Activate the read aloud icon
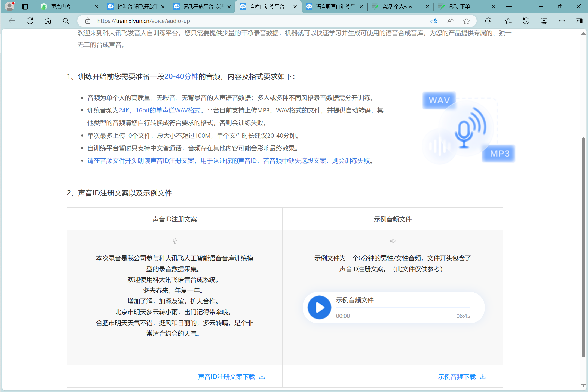This screenshot has height=392, width=588. (x=450, y=21)
